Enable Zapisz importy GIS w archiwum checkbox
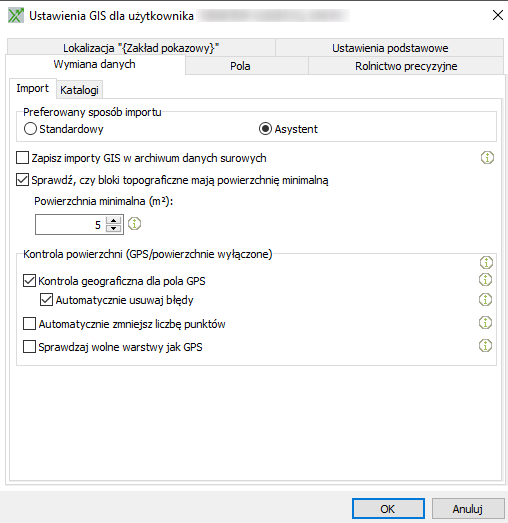The image size is (508, 523). coord(22,157)
